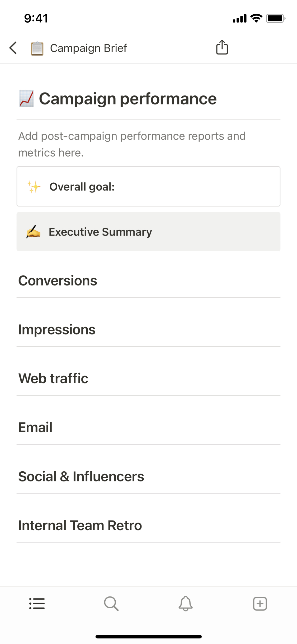Edit the Campaign performance page title

point(128,99)
